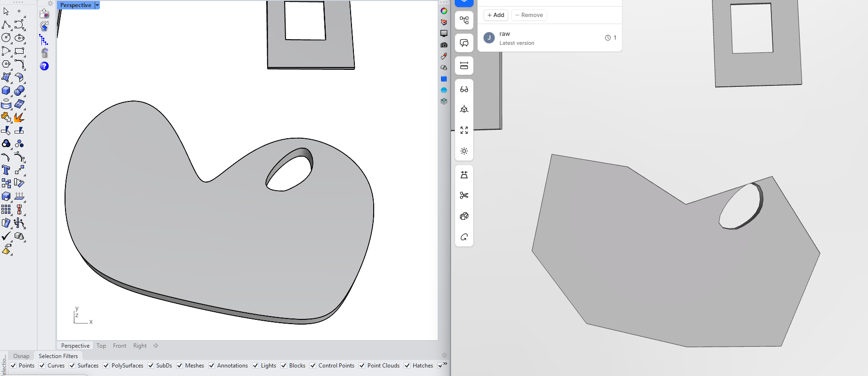
Task: Switch to the Front viewport tab
Action: pos(120,346)
